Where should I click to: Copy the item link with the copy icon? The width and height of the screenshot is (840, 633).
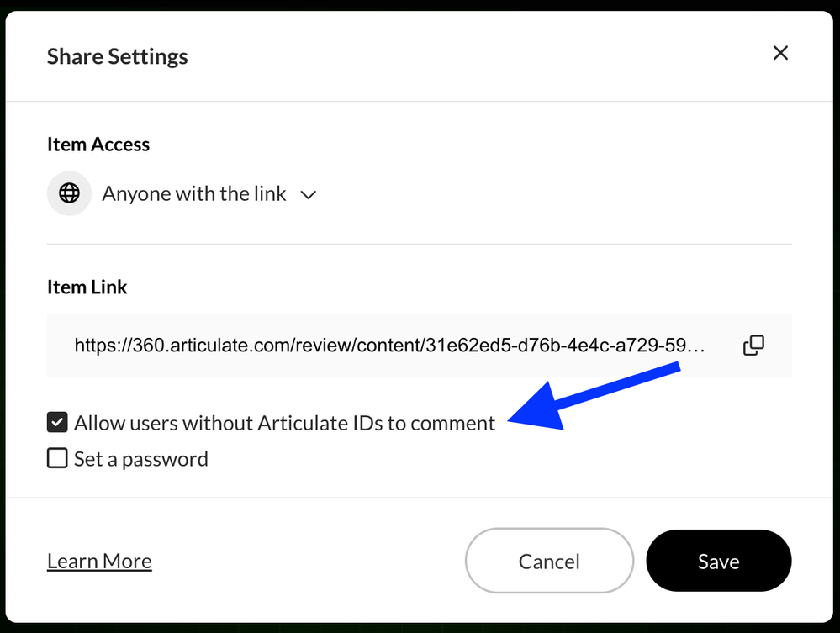[753, 345]
